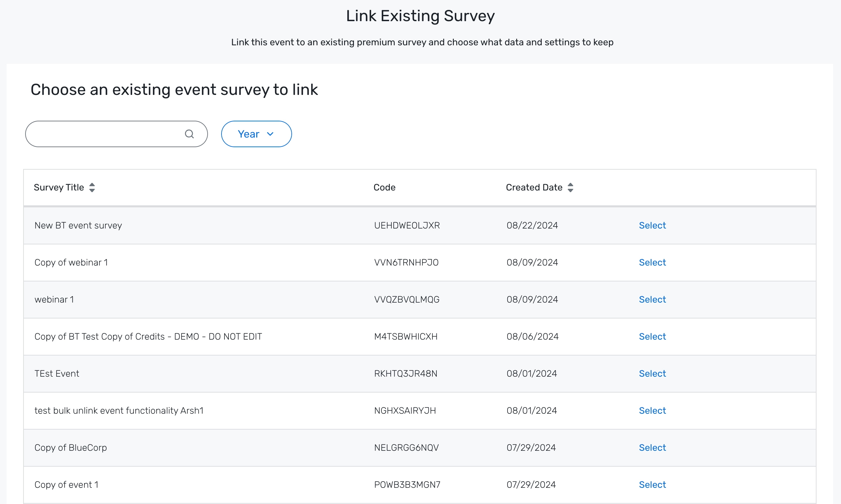This screenshot has width=841, height=504.
Task: Click the Survey Title column header
Action: [59, 188]
